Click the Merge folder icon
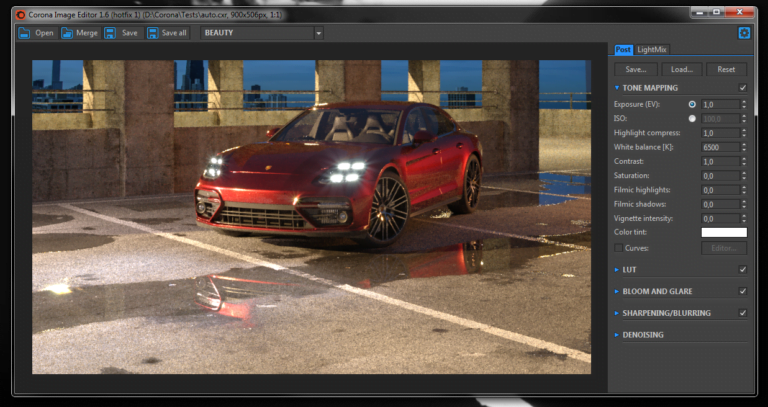768x407 pixels. point(67,33)
